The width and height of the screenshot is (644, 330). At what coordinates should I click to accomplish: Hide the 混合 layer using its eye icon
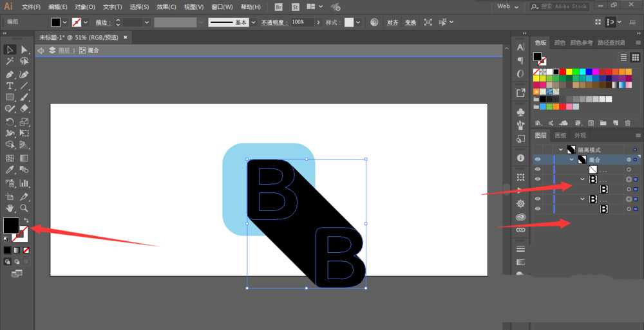coord(538,159)
